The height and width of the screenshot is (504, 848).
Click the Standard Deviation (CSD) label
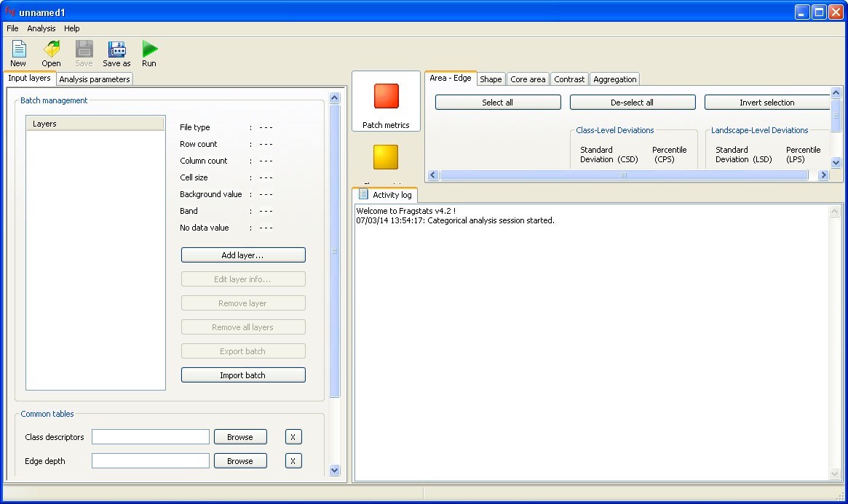[609, 154]
